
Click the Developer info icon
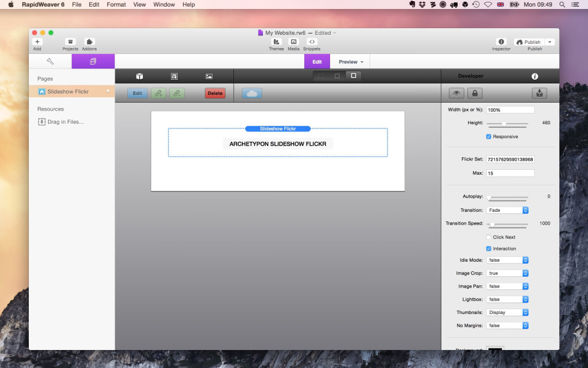tap(535, 76)
